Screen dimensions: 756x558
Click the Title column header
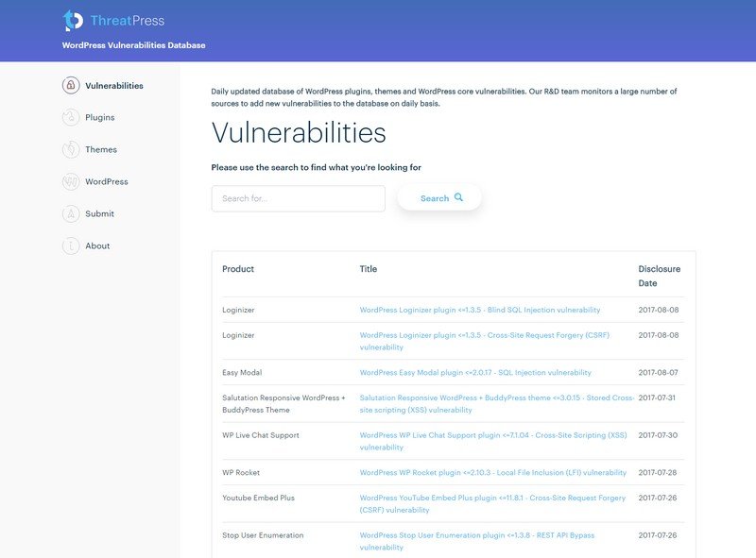click(x=368, y=269)
